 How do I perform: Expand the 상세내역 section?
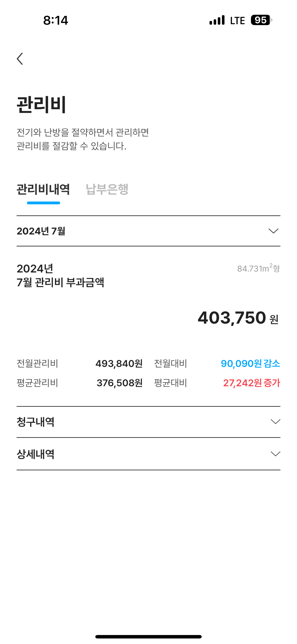(x=148, y=454)
